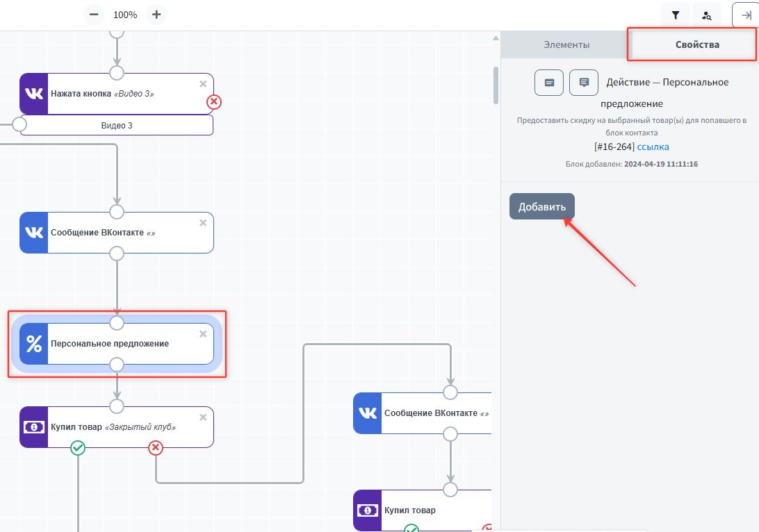Open the filter funnel icon

(x=675, y=15)
